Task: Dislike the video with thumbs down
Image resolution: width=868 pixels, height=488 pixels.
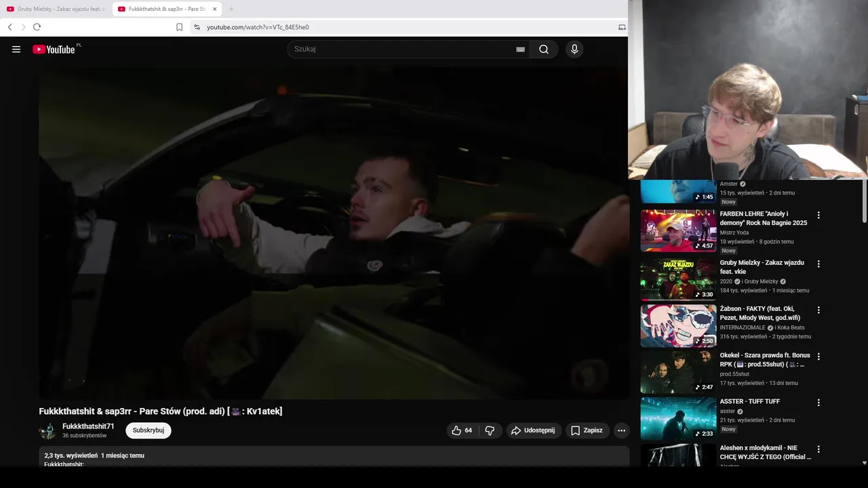Action: pyautogui.click(x=490, y=430)
